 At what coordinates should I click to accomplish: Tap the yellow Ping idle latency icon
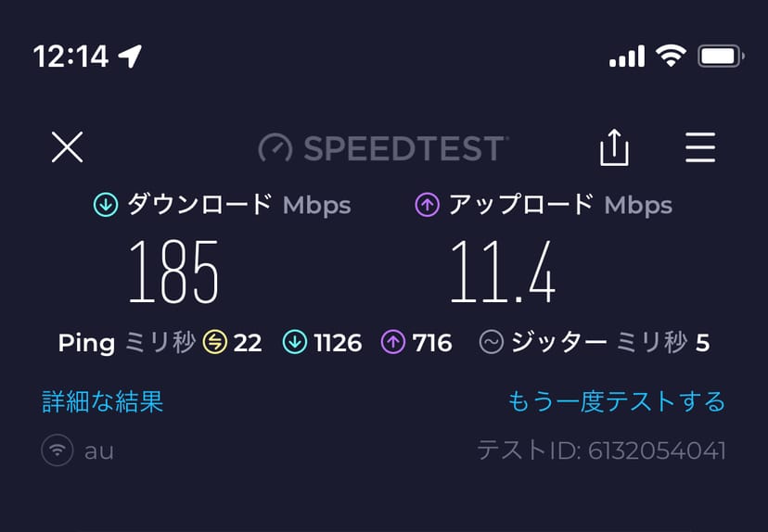coord(214,343)
